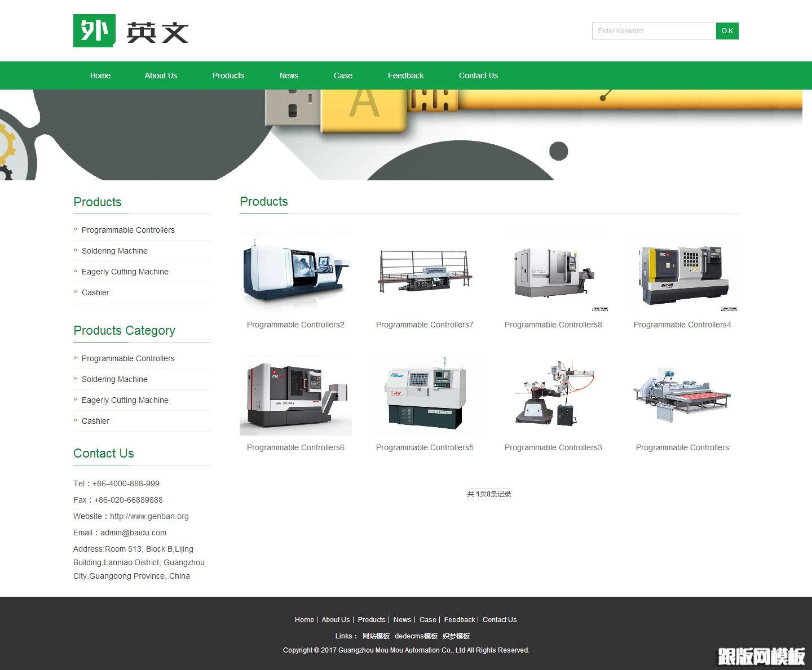Go to About Us in navigation bar
The height and width of the screenshot is (670, 812).
pos(161,76)
